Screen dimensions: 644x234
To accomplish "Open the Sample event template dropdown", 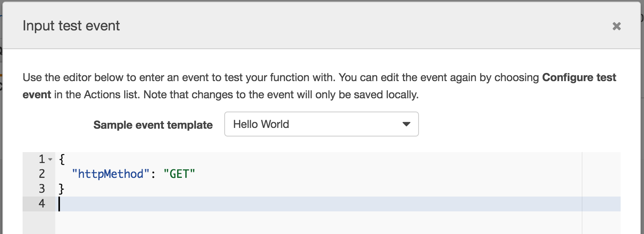I will click(321, 124).
